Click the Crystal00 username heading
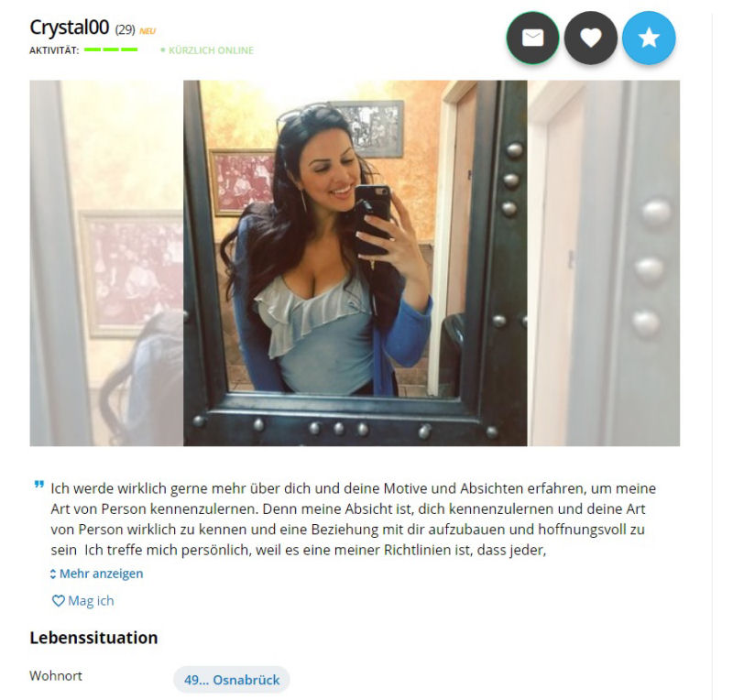Screen dimensions: 733x700 point(70,27)
